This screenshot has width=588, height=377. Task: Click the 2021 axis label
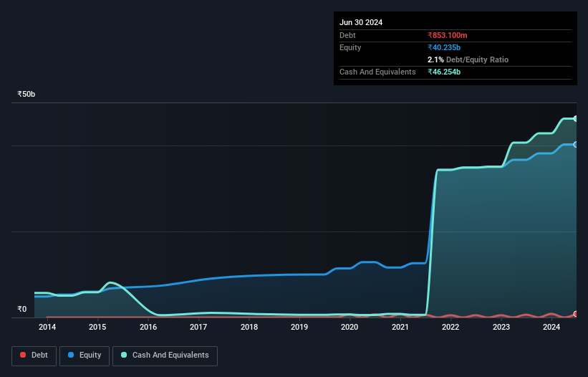pos(400,327)
